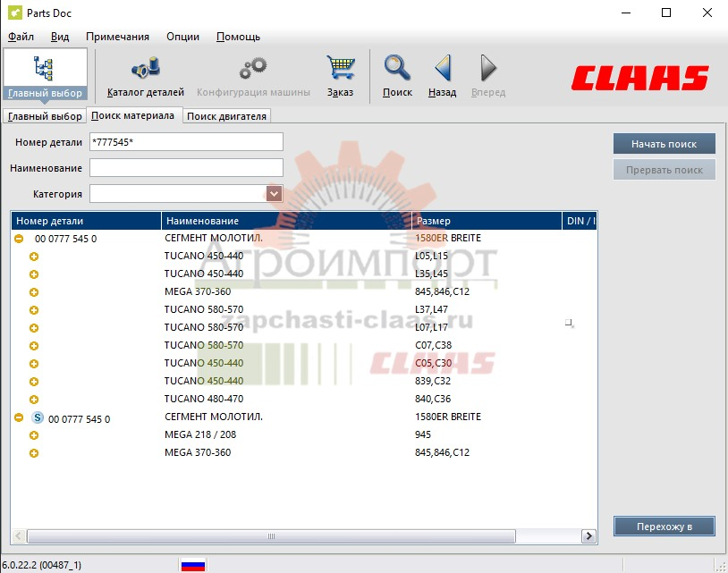Click the S badge beside 00 0777 545 0
The image size is (728, 573).
coord(38,417)
